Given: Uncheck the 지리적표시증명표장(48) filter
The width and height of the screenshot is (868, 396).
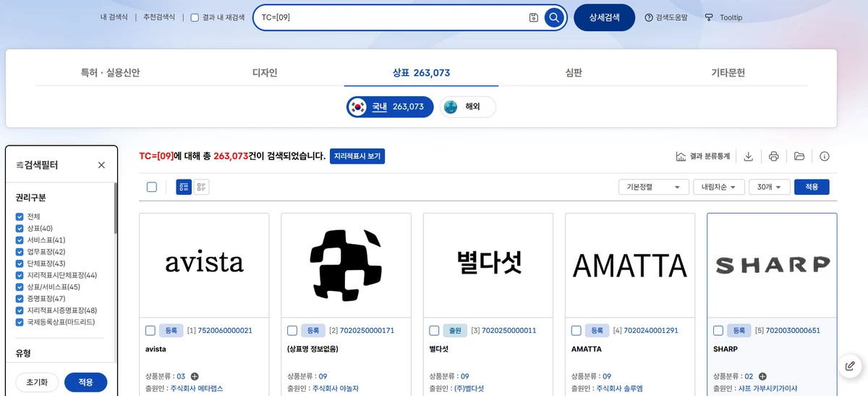Looking at the screenshot, I should pyautogui.click(x=20, y=310).
